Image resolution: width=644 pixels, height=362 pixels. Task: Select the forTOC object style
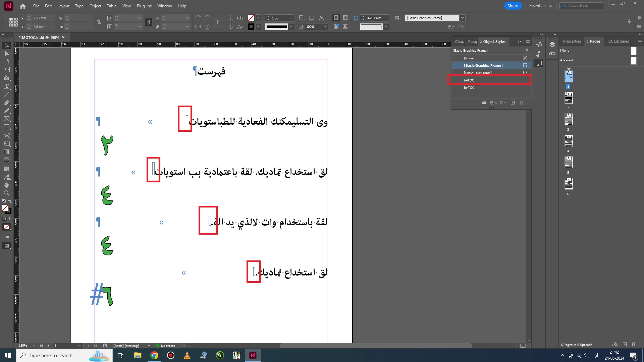tap(469, 87)
